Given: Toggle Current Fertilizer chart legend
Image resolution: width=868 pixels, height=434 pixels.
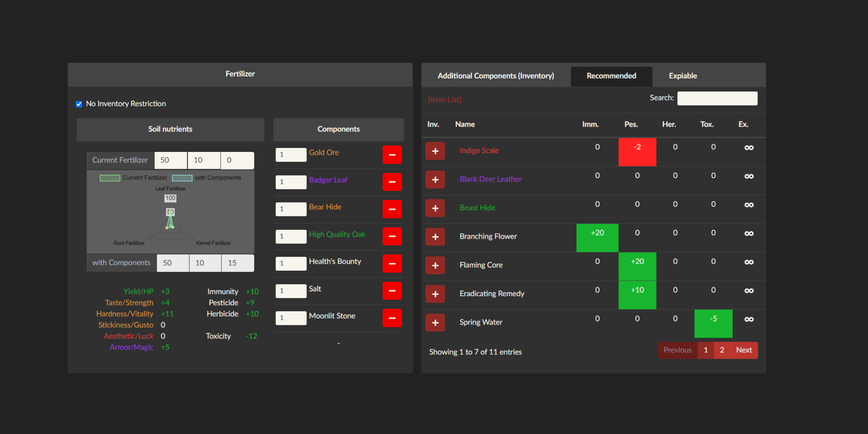Looking at the screenshot, I should pyautogui.click(x=134, y=178).
